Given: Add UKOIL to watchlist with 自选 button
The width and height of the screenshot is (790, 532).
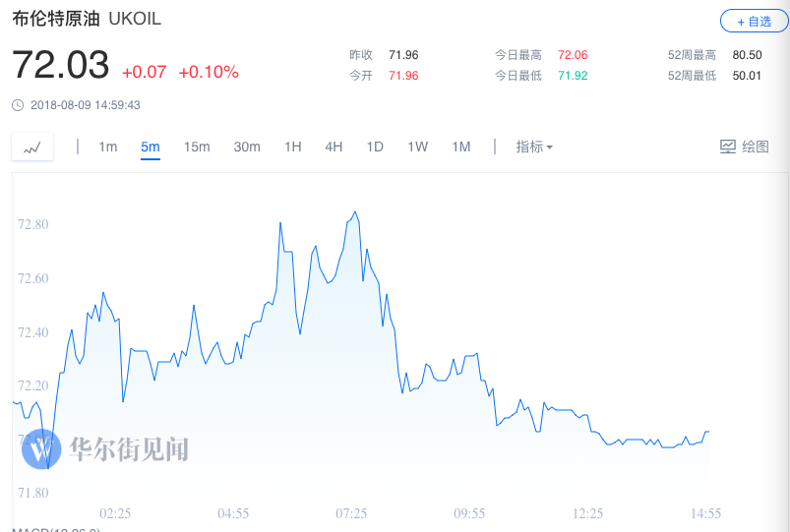Looking at the screenshot, I should 755,22.
